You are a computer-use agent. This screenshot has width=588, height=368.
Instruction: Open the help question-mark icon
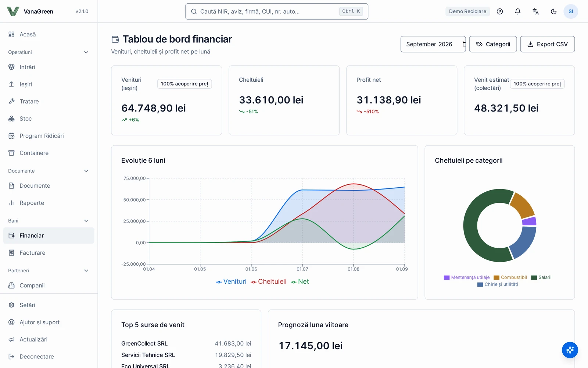(x=500, y=11)
